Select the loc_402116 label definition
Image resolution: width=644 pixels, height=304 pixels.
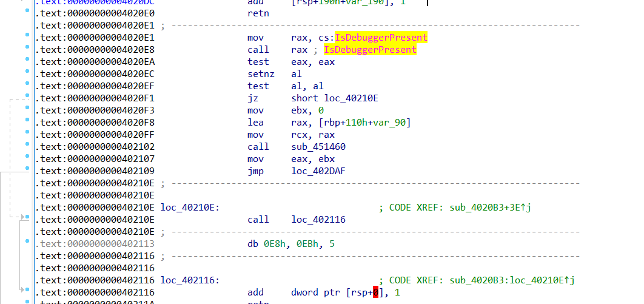190,280
